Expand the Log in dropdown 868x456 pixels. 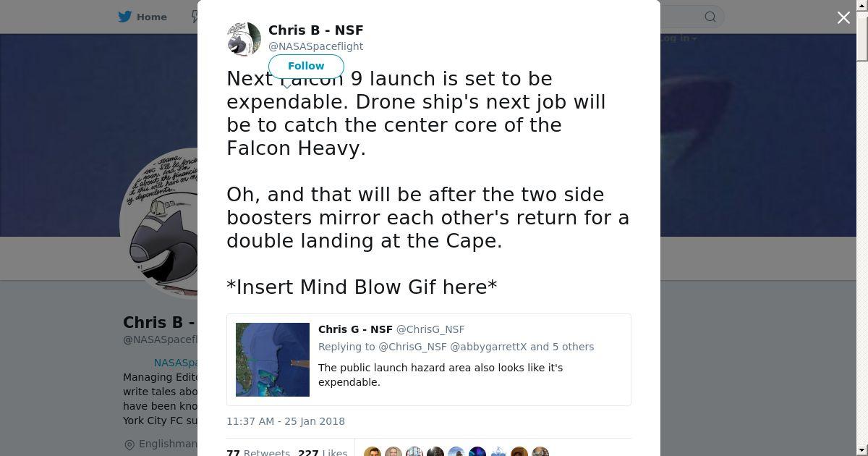point(678,38)
